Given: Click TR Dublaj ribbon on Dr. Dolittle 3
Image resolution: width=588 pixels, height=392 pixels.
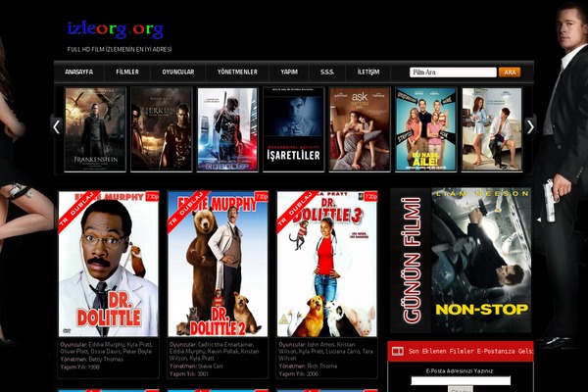Looking at the screenshot, I should tap(295, 211).
